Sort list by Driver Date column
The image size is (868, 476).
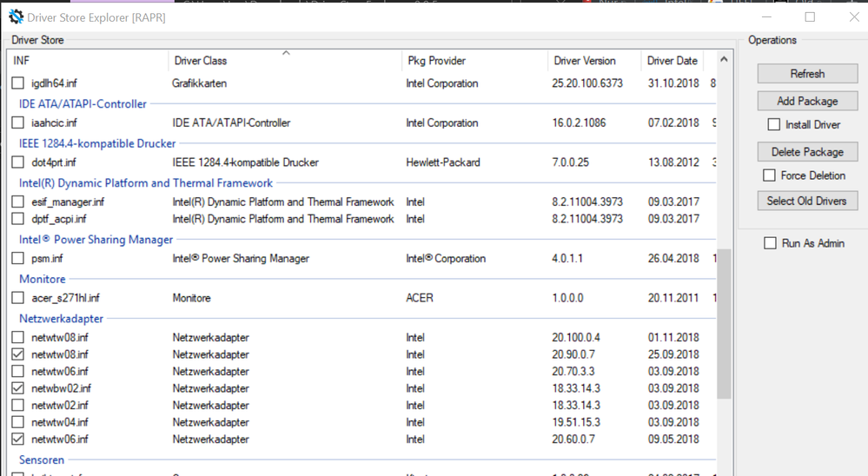[672, 61]
